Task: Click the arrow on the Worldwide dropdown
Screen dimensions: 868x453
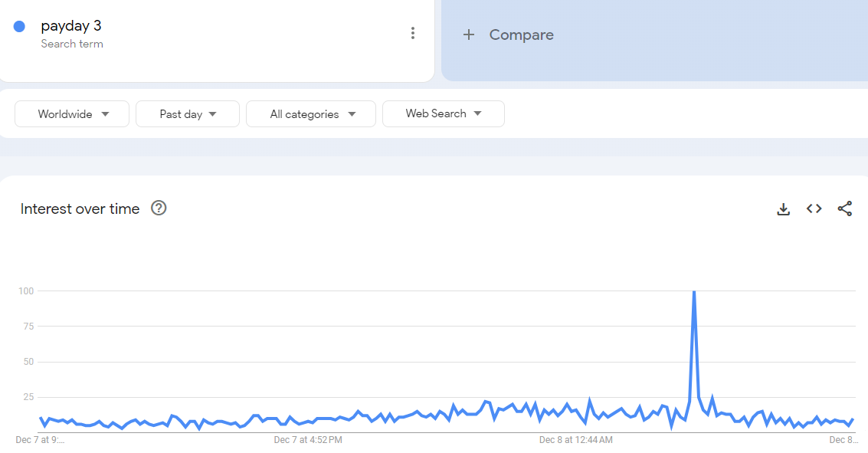Action: point(105,114)
